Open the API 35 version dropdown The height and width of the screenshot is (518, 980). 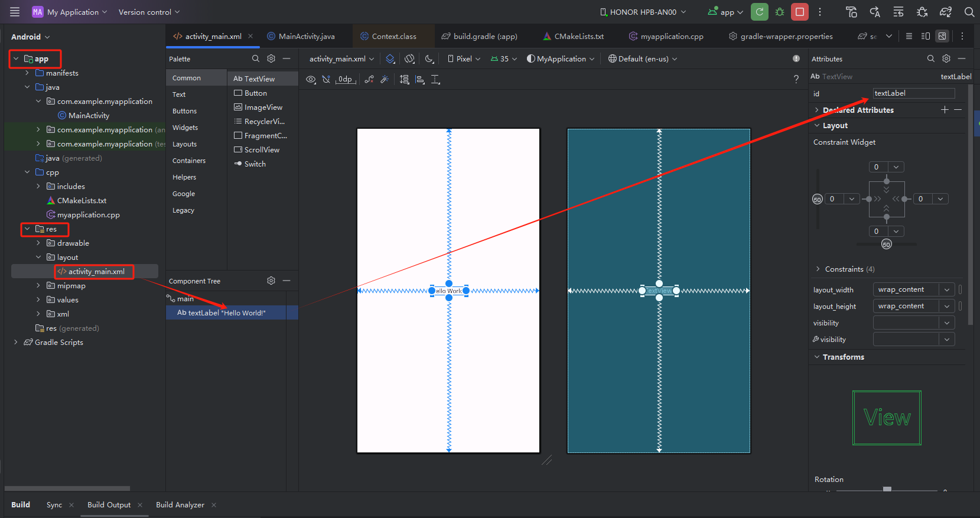[504, 58]
